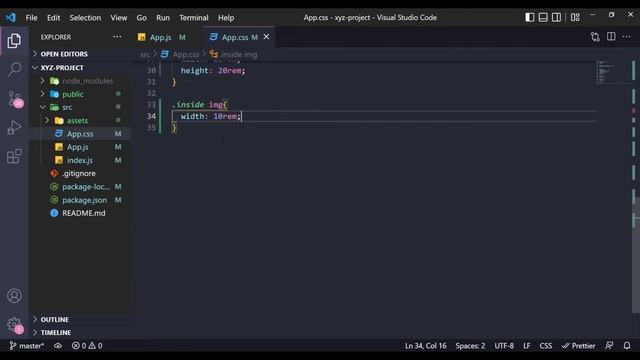
Task: Expand the node_modules folder
Action: click(x=42, y=81)
